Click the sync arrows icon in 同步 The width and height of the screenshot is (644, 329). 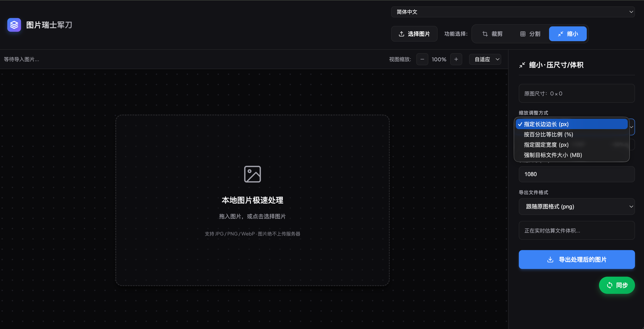[610, 285]
